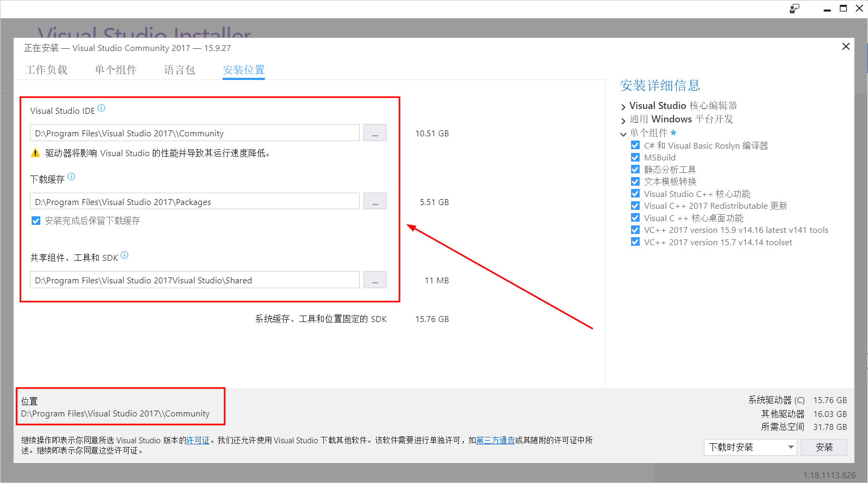Click the 其他驱动器 label
The width and height of the screenshot is (868, 483).
click(783, 414)
